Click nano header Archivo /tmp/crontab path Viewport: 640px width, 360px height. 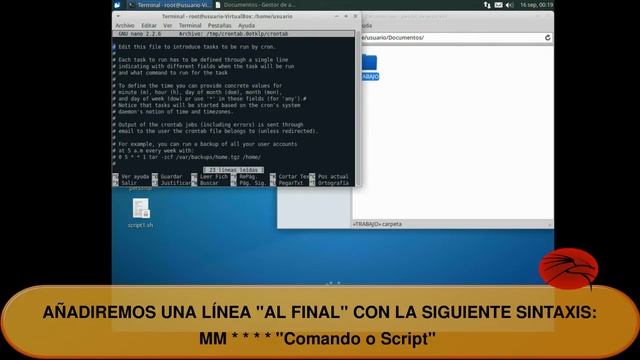point(233,34)
